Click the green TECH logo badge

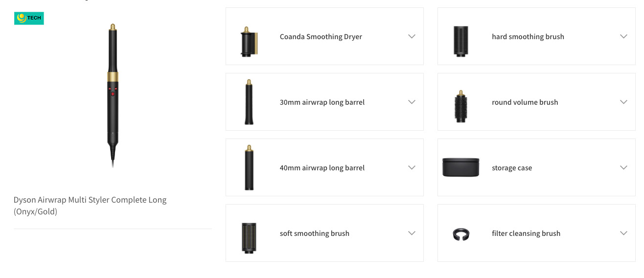pos(29,19)
